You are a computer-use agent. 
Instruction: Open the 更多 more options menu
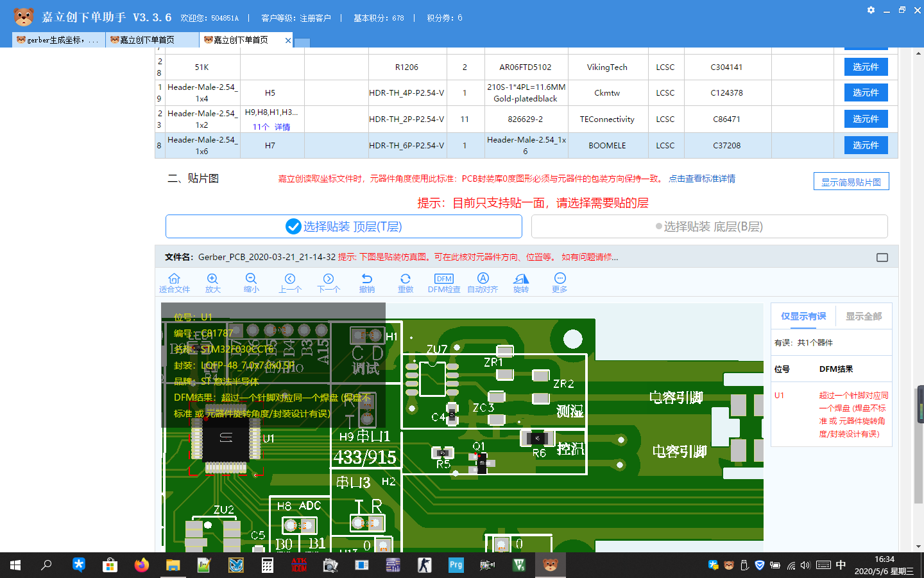[560, 283]
